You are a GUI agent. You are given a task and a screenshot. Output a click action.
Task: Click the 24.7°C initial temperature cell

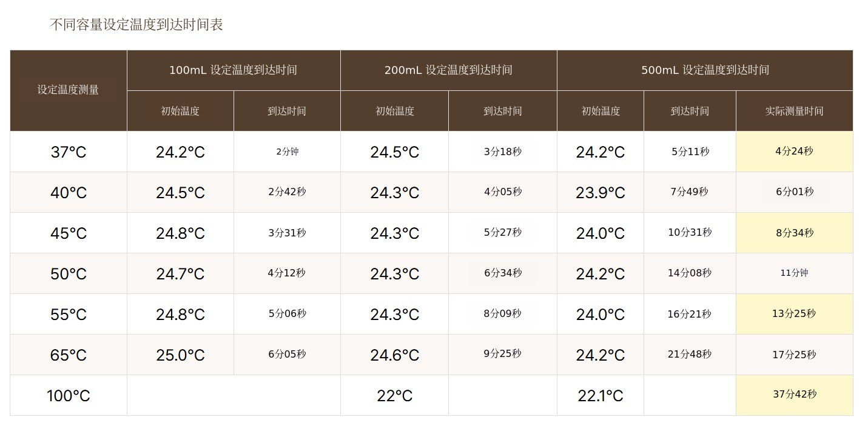coord(180,274)
